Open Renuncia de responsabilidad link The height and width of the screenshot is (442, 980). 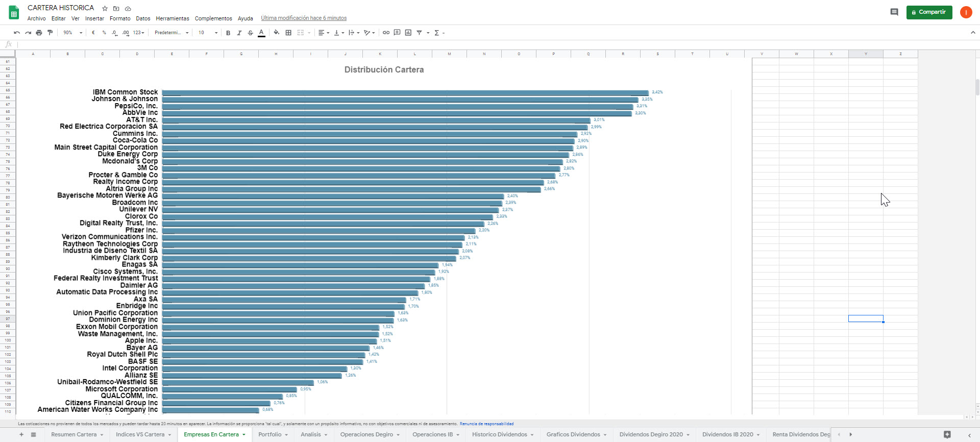click(486, 424)
